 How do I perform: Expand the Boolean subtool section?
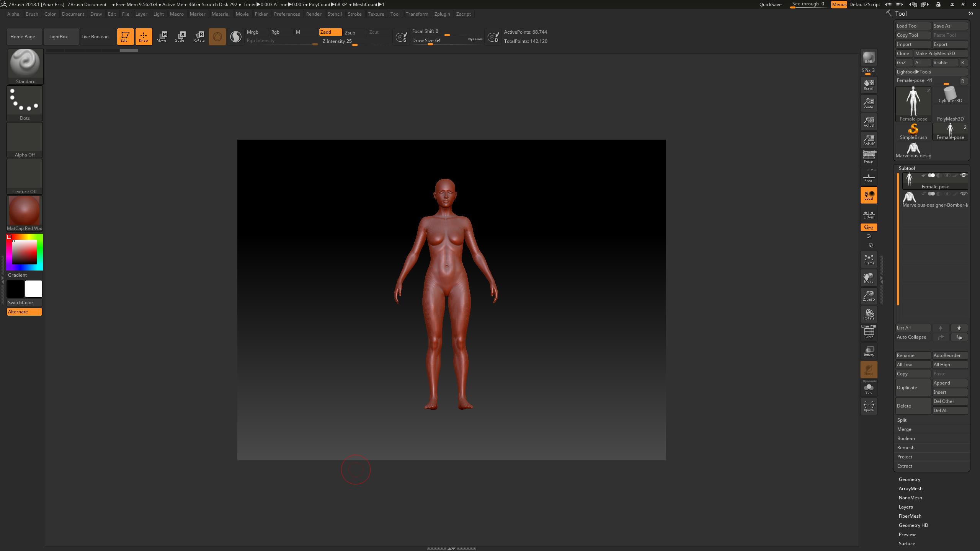click(906, 439)
